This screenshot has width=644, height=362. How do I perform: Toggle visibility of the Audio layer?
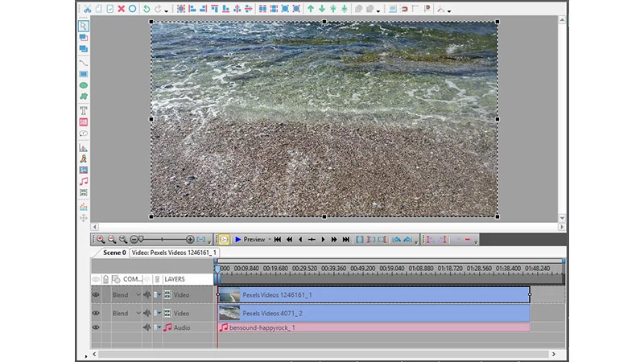pyautogui.click(x=96, y=327)
